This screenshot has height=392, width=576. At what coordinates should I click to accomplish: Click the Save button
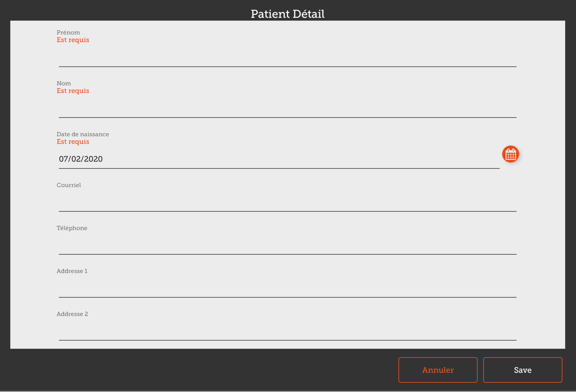pos(522,370)
